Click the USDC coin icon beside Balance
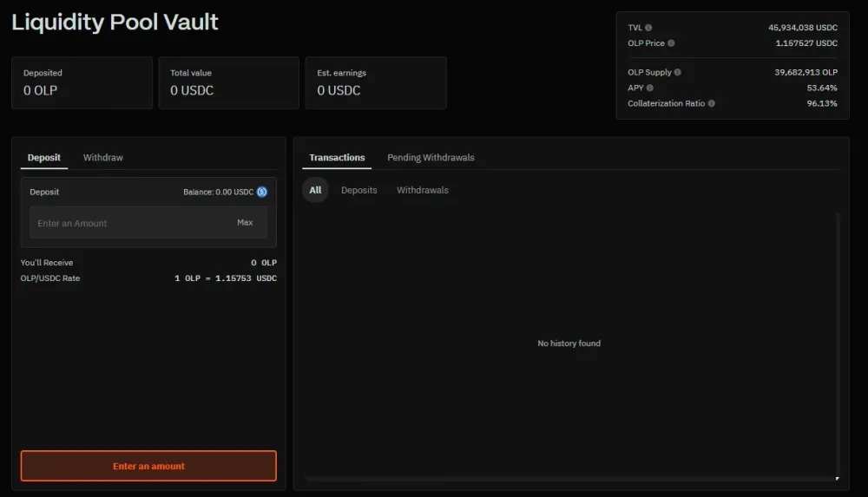Image resolution: width=868 pixels, height=497 pixels. click(262, 192)
